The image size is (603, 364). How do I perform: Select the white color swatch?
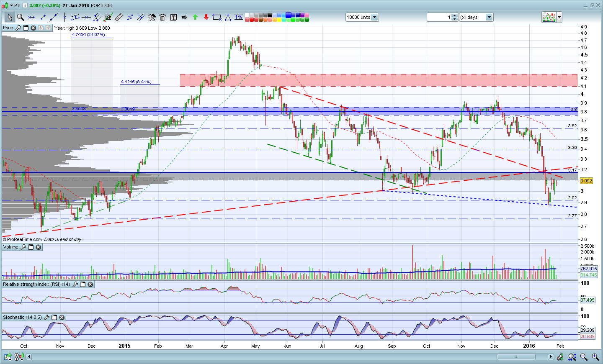247,15
